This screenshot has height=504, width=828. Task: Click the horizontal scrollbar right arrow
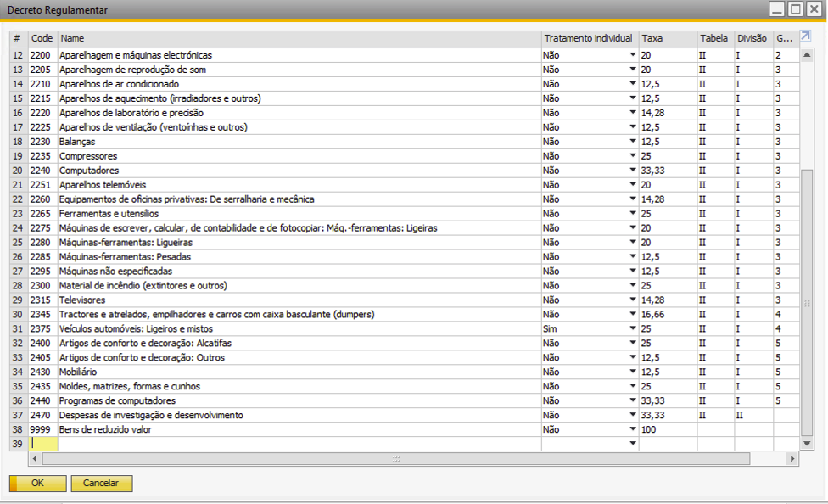click(792, 458)
